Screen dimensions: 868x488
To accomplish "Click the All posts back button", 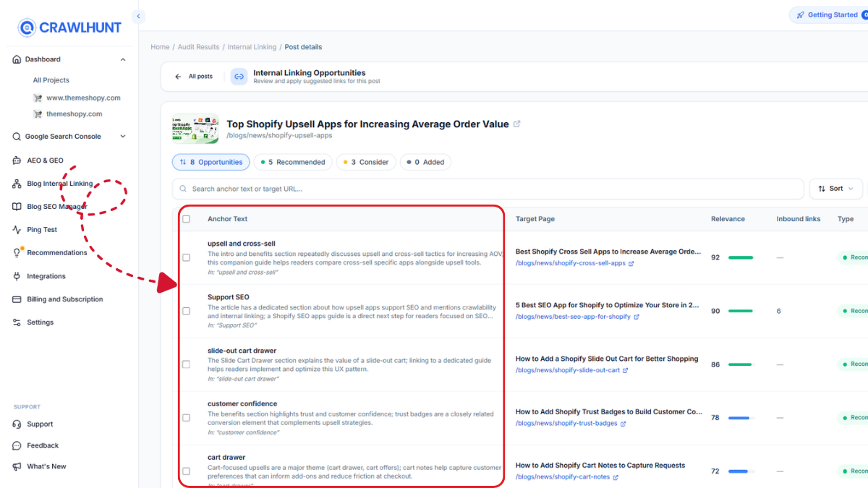I will [x=194, y=76].
